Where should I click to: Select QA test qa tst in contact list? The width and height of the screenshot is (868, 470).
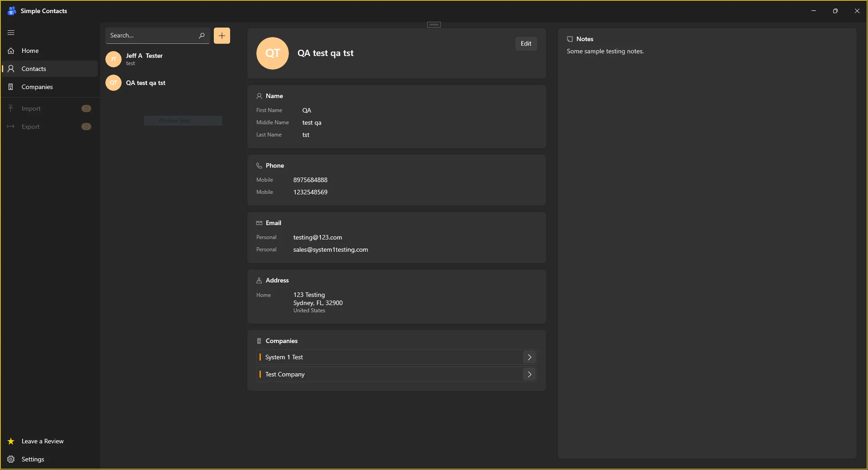[171, 83]
